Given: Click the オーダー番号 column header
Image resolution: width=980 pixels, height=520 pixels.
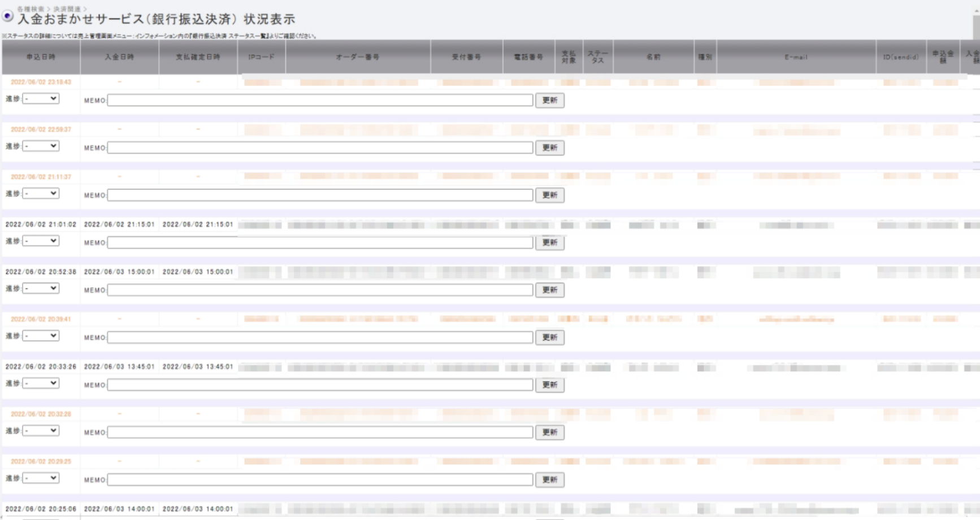Looking at the screenshot, I should click(x=358, y=57).
